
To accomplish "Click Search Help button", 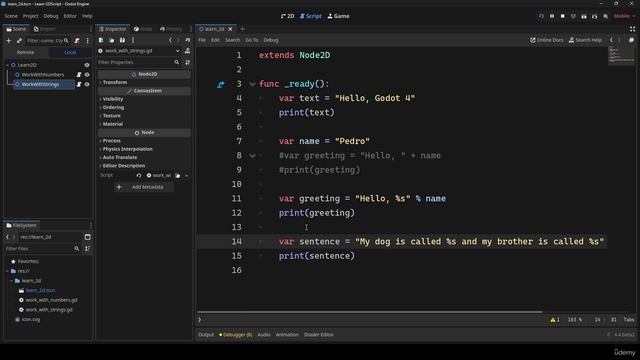I will (585, 40).
